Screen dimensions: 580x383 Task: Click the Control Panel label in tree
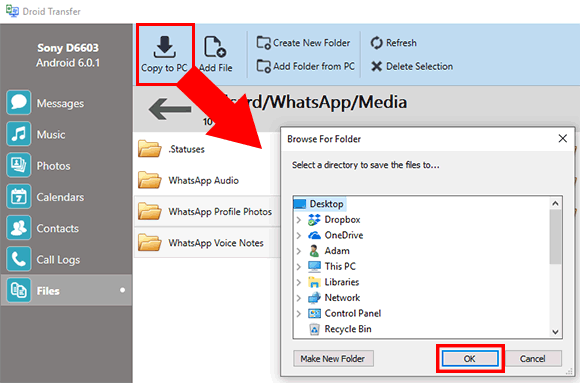click(x=353, y=313)
